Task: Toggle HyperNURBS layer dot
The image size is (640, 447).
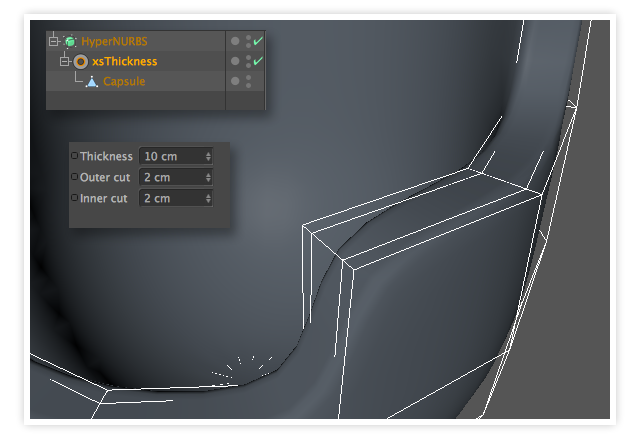Action: 235,41
